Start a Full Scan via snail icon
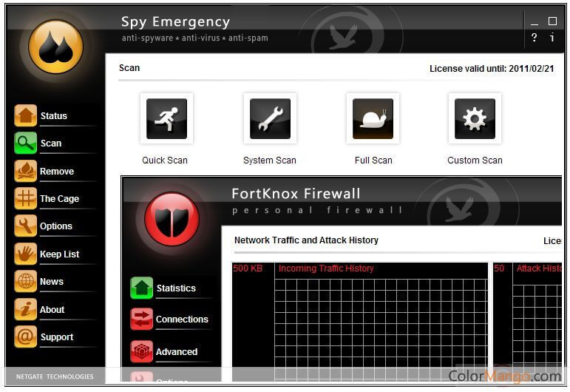This screenshot has width=570, height=392. [373, 118]
